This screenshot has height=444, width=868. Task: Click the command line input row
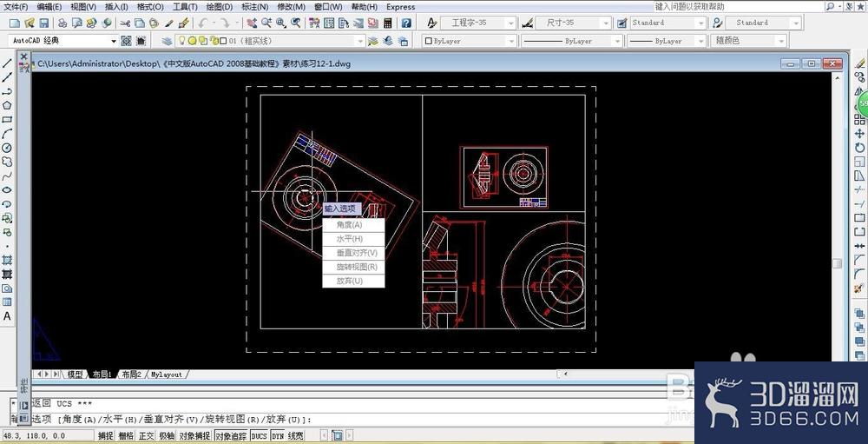click(x=354, y=420)
